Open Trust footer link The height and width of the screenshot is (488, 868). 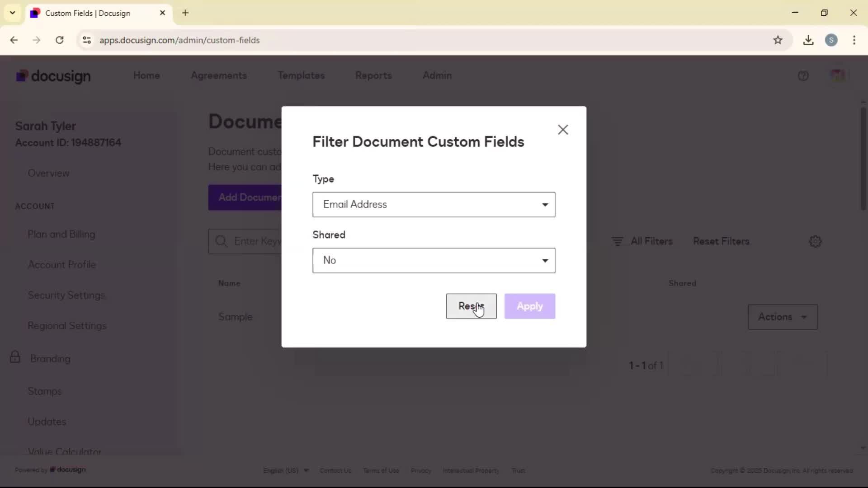click(518, 470)
